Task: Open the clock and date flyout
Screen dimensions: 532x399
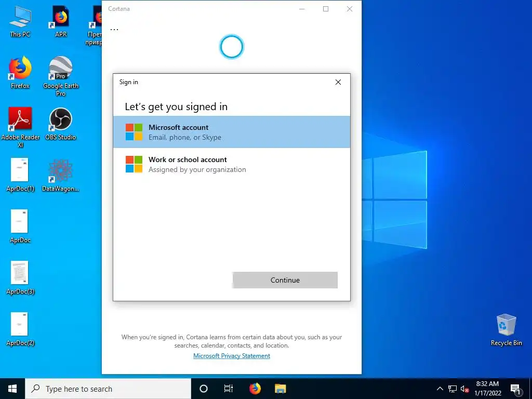Action: pos(487,389)
